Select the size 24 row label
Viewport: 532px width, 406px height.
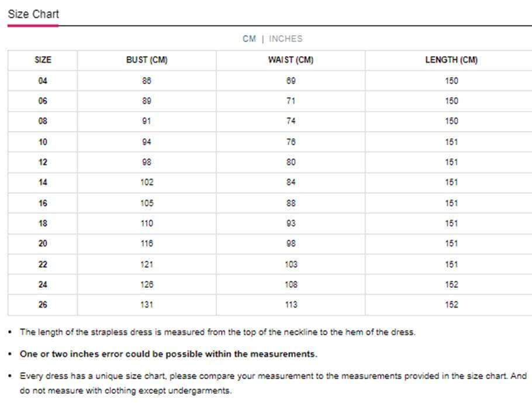click(x=43, y=284)
